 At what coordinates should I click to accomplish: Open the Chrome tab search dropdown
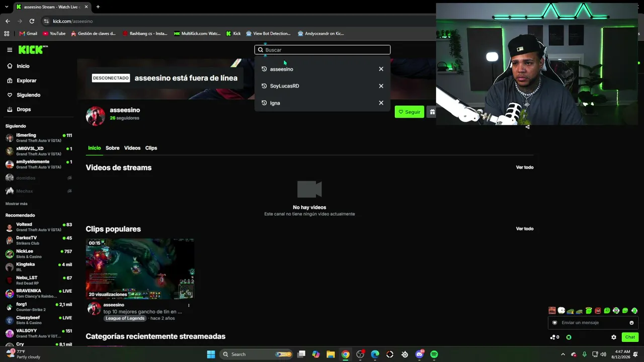7,7
